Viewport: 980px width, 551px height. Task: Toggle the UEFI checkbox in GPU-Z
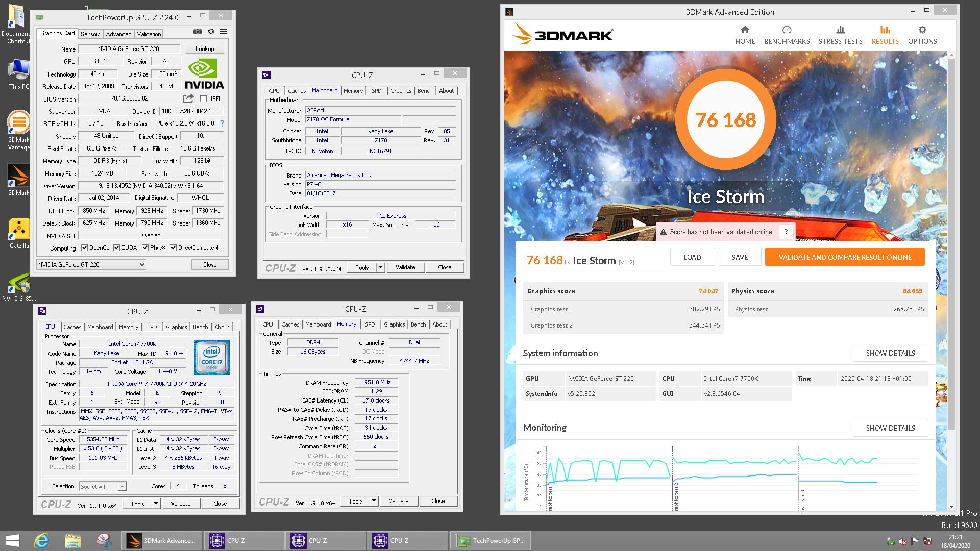[204, 99]
